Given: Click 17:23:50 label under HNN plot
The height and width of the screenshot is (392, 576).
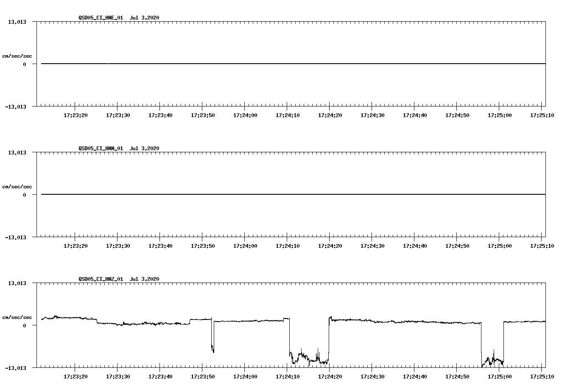Looking at the screenshot, I should 203,246.
